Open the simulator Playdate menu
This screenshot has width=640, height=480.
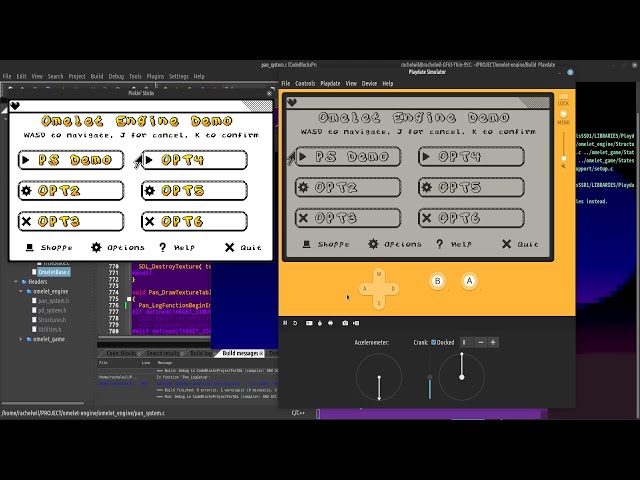coord(330,83)
